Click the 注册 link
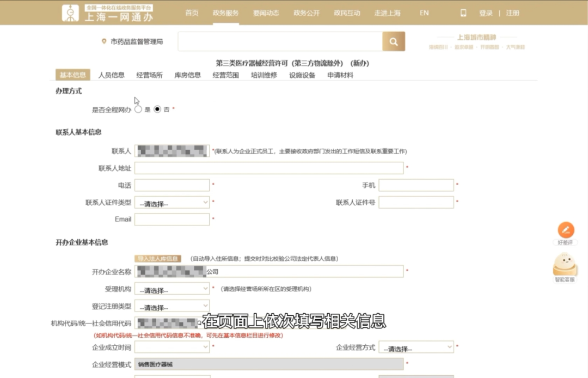This screenshot has height=378, width=588. point(512,13)
